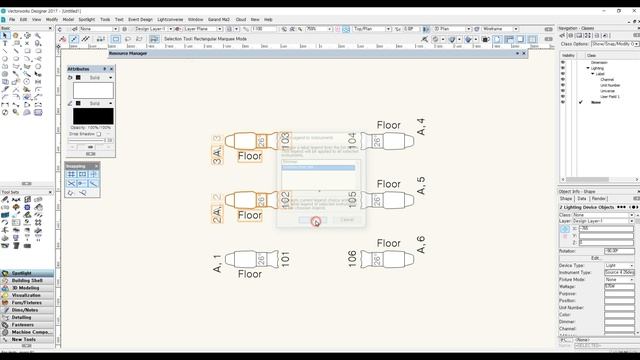Open the Visualization tool set

click(27, 296)
